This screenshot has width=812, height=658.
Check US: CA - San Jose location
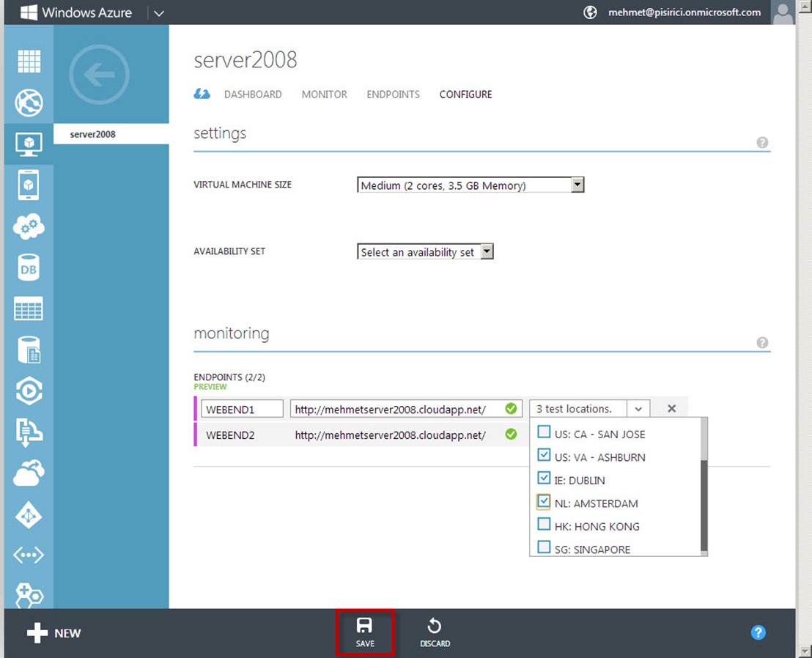(544, 432)
